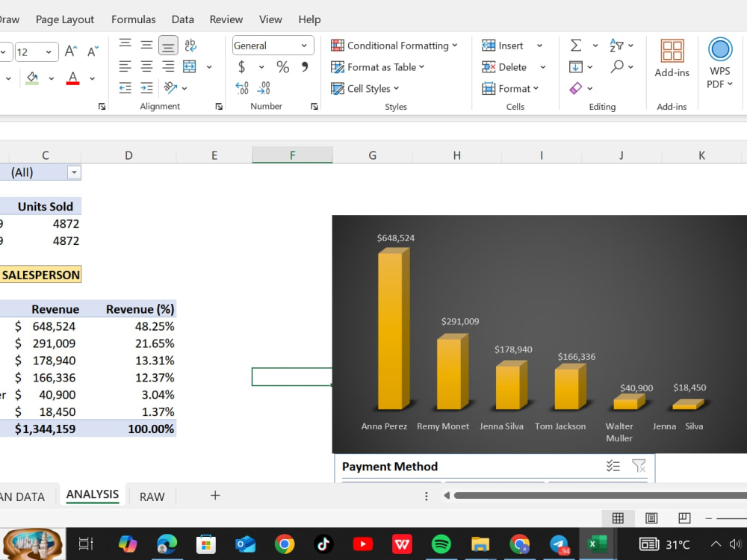Clear filter on Payment Method slicer
Viewport: 747px width, 560px height.
pyautogui.click(x=639, y=466)
